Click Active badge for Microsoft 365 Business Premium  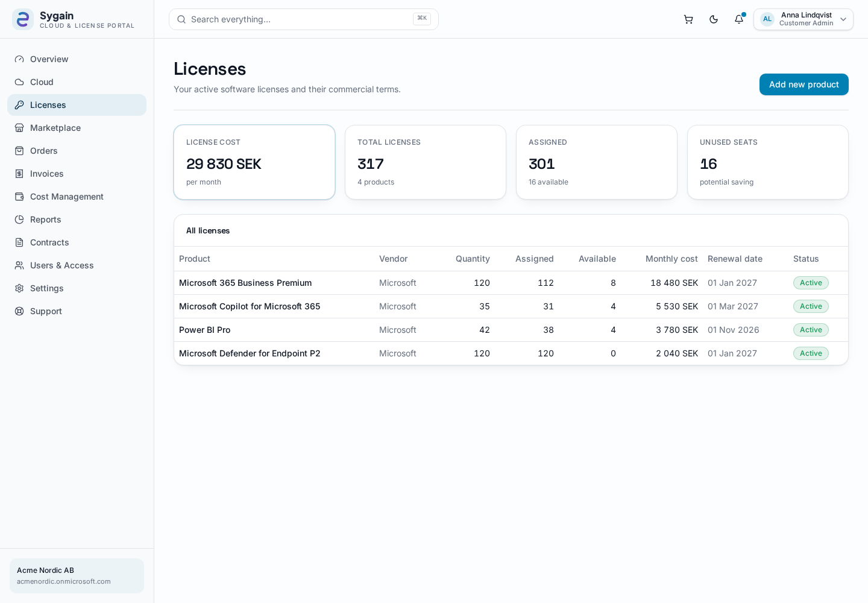[x=811, y=283]
